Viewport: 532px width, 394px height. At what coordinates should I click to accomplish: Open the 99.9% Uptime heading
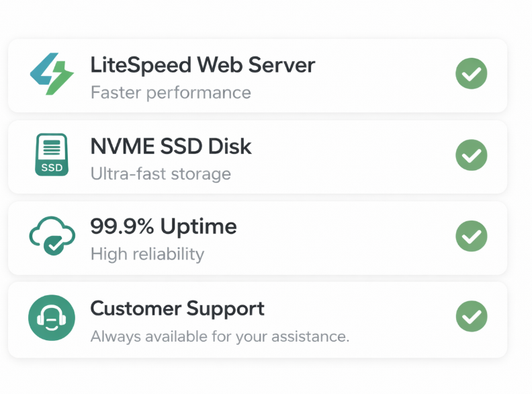pyautogui.click(x=163, y=227)
